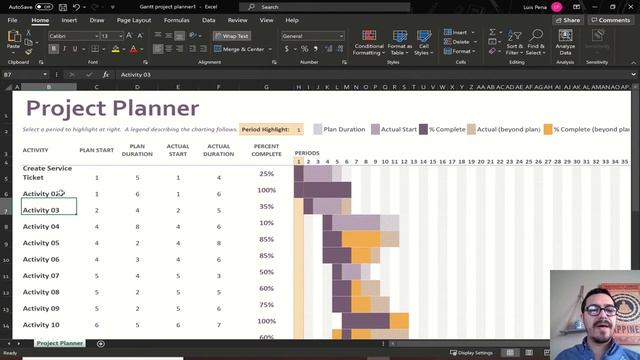Click the Borders icon
Screen dimensions: 640x360
pyautogui.click(x=95, y=49)
